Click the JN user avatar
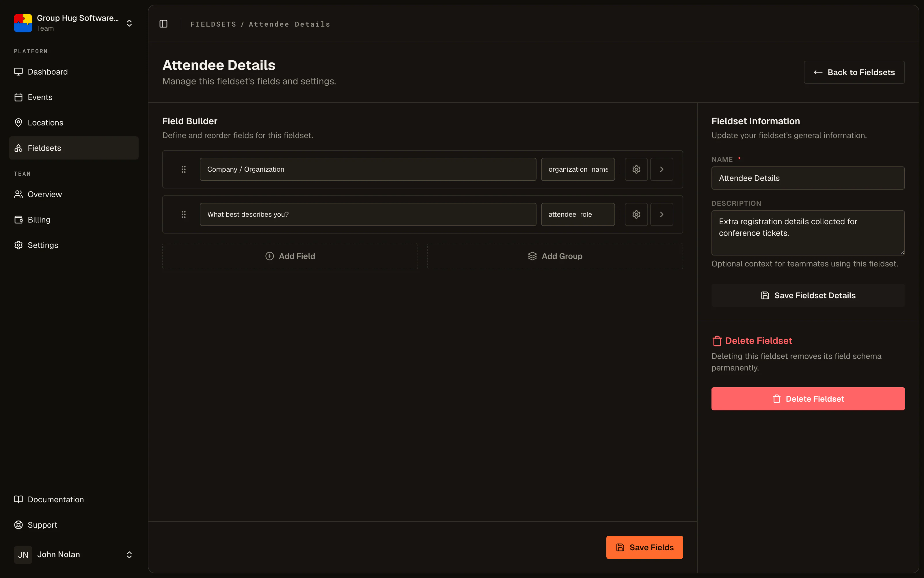This screenshot has height=578, width=924. pos(23,555)
